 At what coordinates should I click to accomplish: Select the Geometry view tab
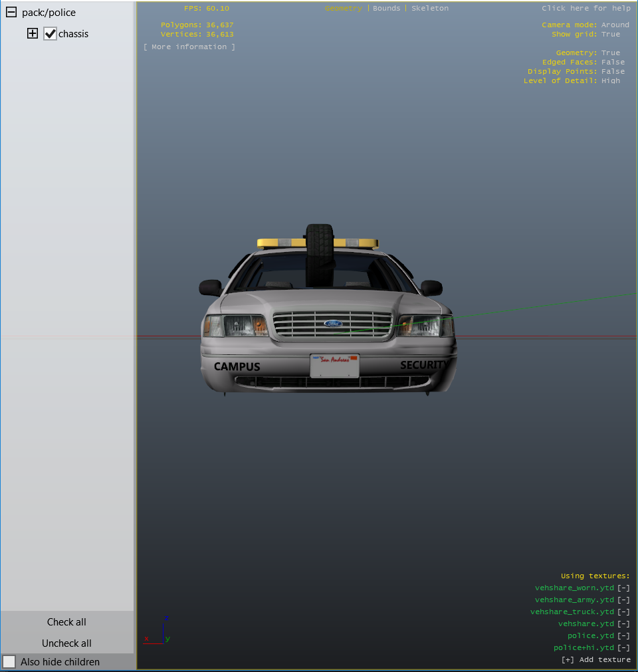pyautogui.click(x=343, y=8)
